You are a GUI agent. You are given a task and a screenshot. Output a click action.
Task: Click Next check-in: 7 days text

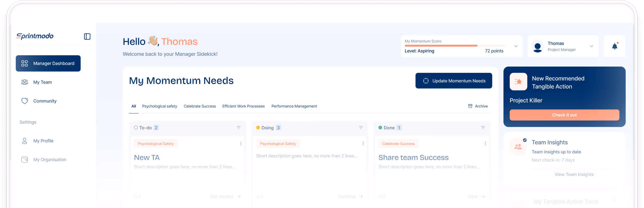[553, 160]
